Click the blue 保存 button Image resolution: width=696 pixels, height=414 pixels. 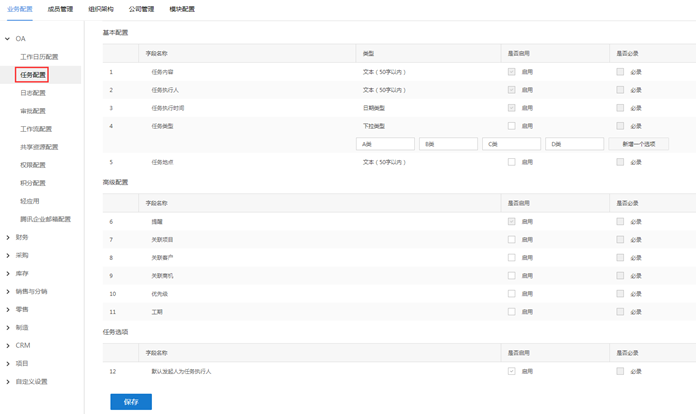(x=131, y=402)
